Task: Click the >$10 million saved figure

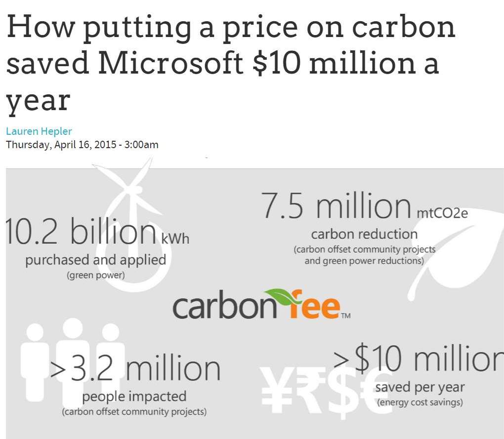Action: pyautogui.click(x=419, y=358)
